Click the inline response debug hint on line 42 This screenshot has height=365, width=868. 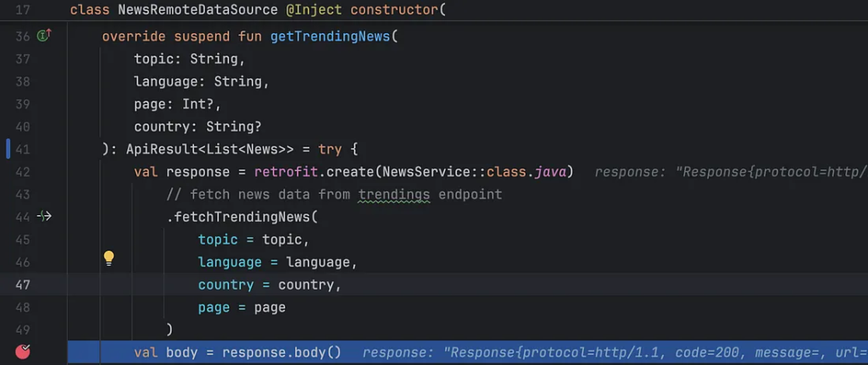[x=729, y=172]
